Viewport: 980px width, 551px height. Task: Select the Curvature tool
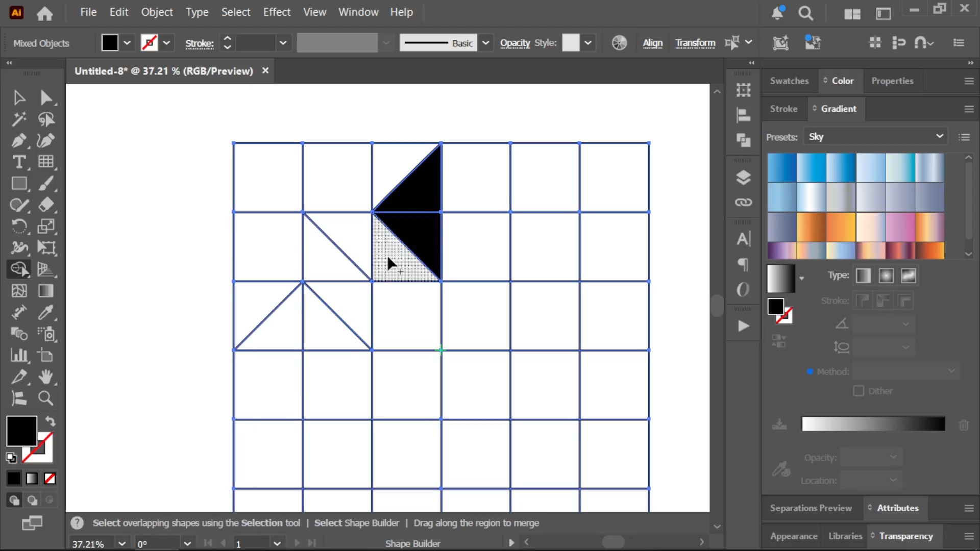pos(46,141)
